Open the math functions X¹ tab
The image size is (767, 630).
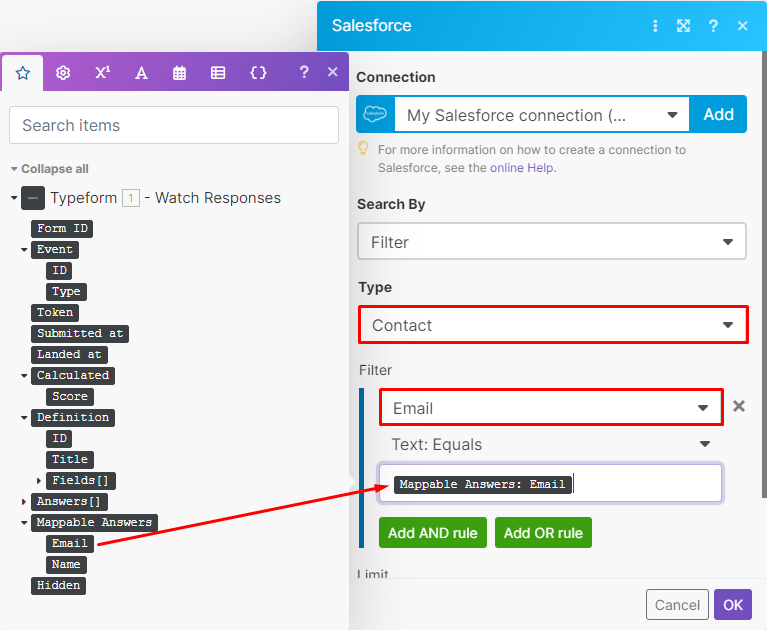click(102, 73)
